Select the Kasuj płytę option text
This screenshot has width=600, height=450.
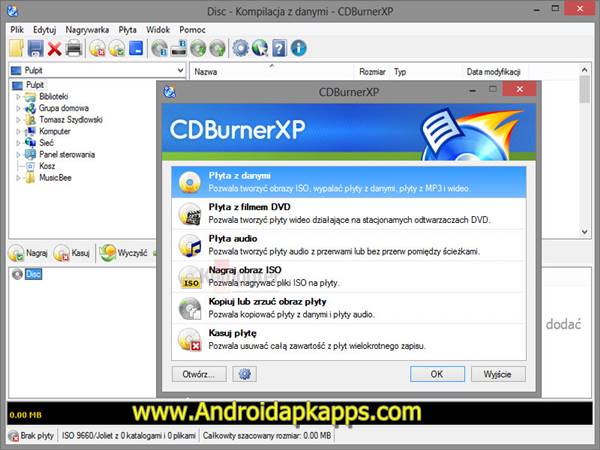point(233,333)
